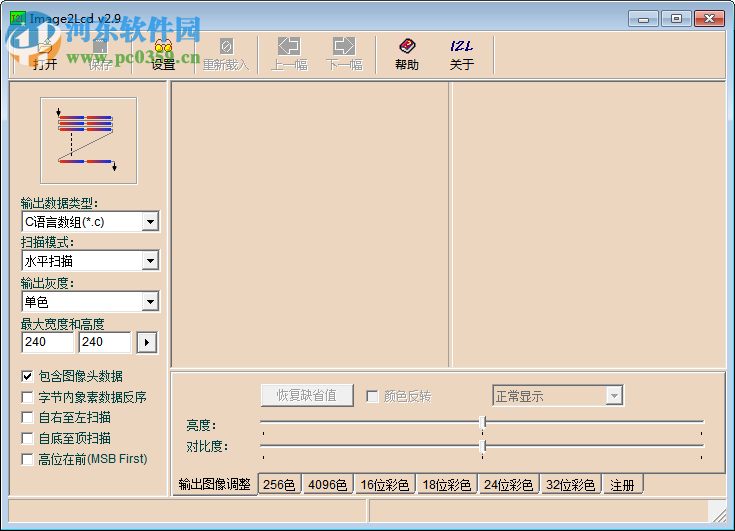
Task: Enable 字节内象素数据反序 checkbox
Action: (x=28, y=397)
